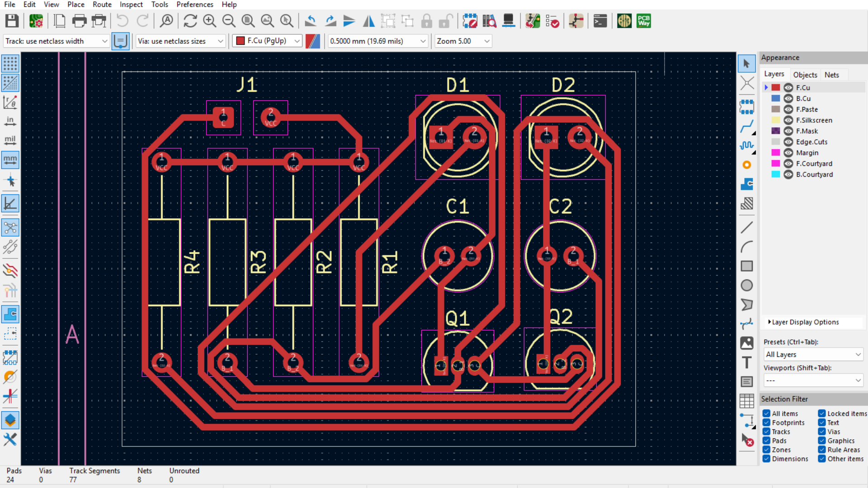
Task: Click the Draw circle tool
Action: click(746, 285)
